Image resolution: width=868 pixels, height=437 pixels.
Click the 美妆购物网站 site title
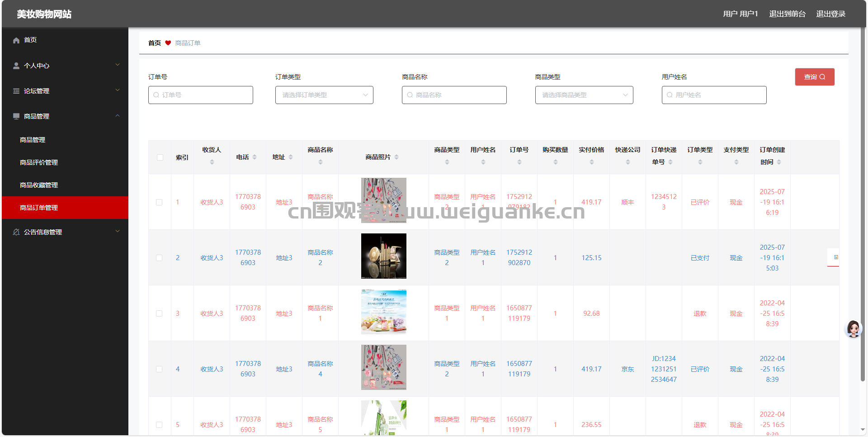coord(44,14)
